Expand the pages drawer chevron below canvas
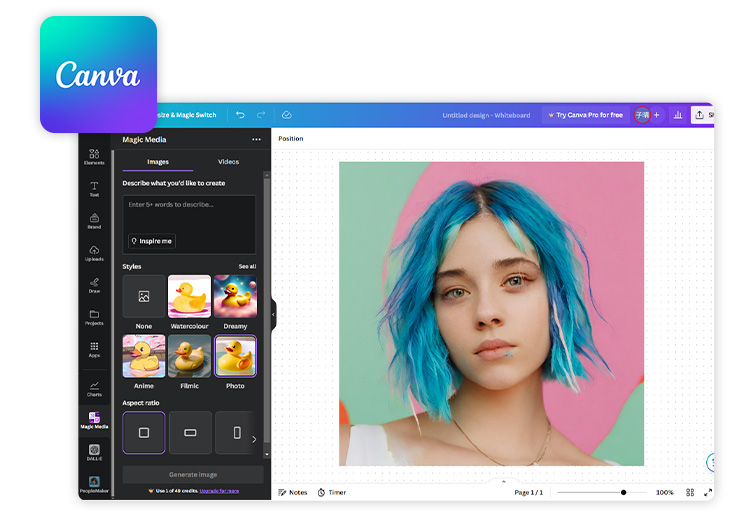 [x=504, y=481]
